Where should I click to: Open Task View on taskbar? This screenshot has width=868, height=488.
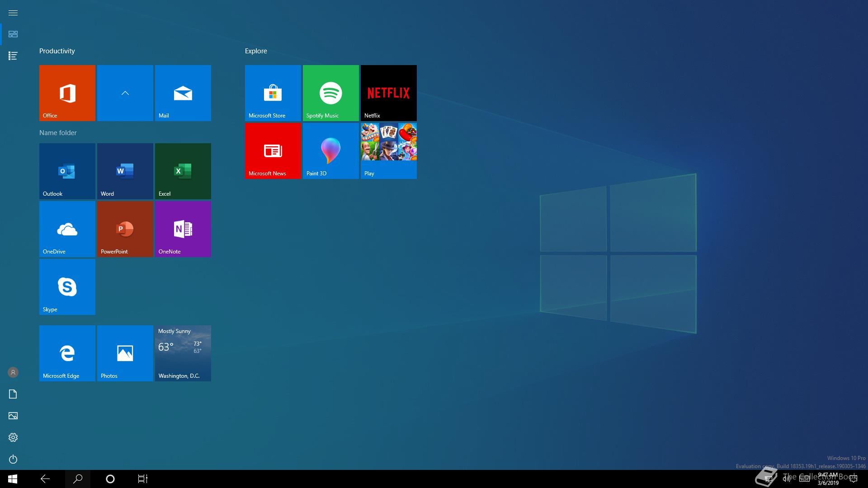click(143, 479)
